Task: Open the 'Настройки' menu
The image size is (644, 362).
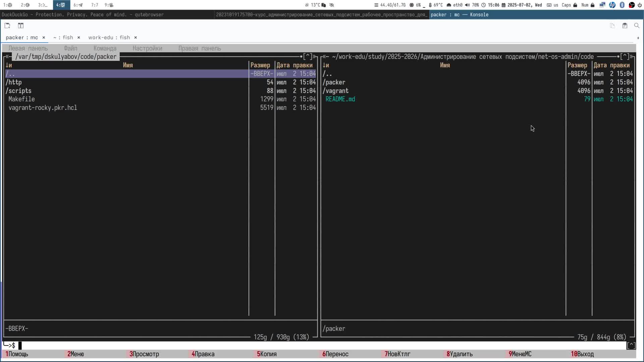Action: pos(147,48)
